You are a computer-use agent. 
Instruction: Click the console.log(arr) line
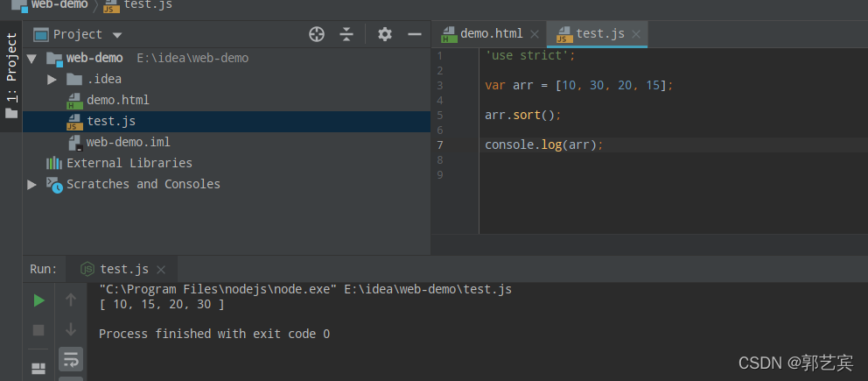tap(543, 145)
